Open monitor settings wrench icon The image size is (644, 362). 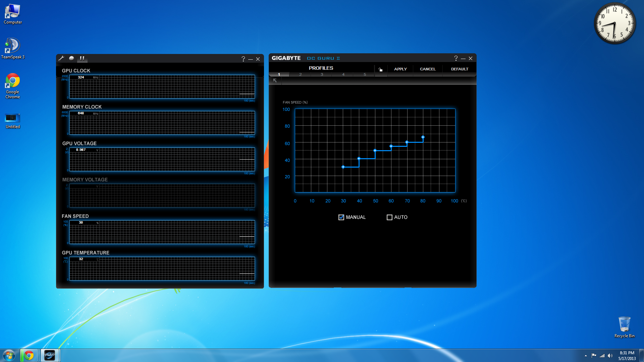point(61,58)
